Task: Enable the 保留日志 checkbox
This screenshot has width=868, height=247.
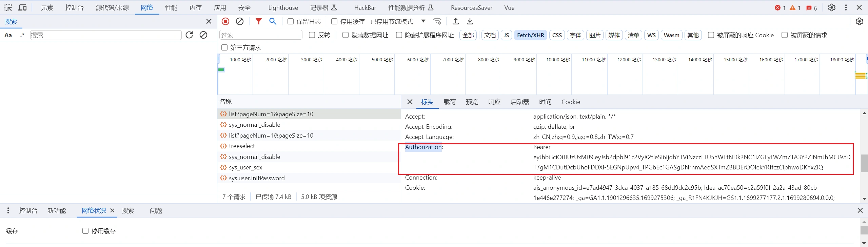Action: coord(291,21)
